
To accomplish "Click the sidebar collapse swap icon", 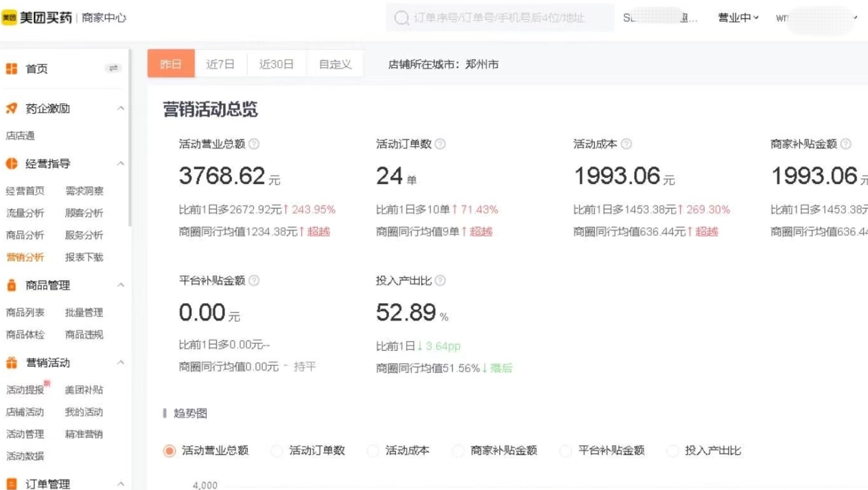I will point(114,68).
